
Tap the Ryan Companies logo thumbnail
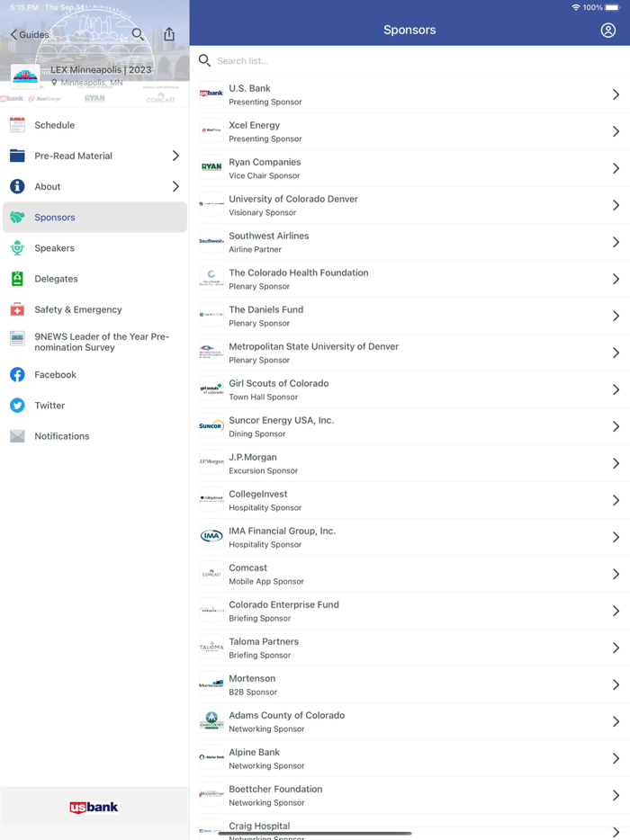pyautogui.click(x=211, y=167)
